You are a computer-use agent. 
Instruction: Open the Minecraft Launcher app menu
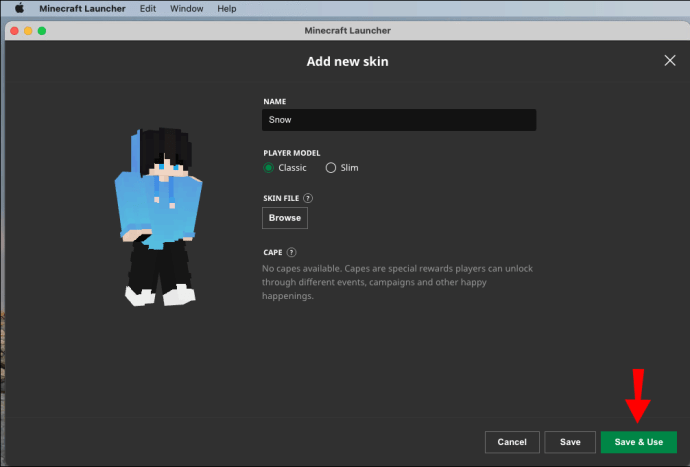(x=81, y=8)
